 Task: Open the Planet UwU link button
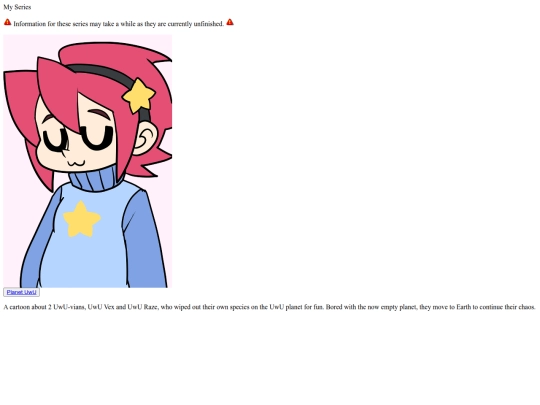coord(21,292)
